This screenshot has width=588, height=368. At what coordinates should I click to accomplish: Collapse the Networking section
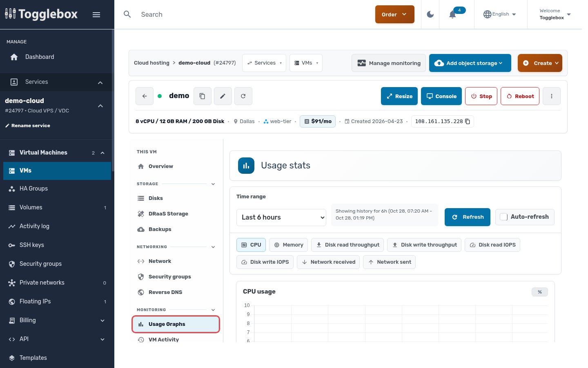coord(213,247)
